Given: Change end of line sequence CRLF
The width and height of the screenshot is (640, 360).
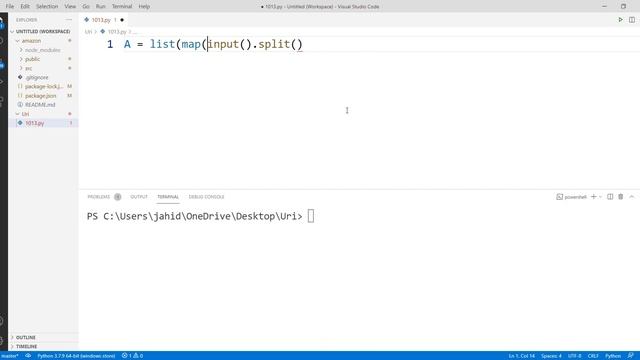Looking at the screenshot, I should click(593, 356).
